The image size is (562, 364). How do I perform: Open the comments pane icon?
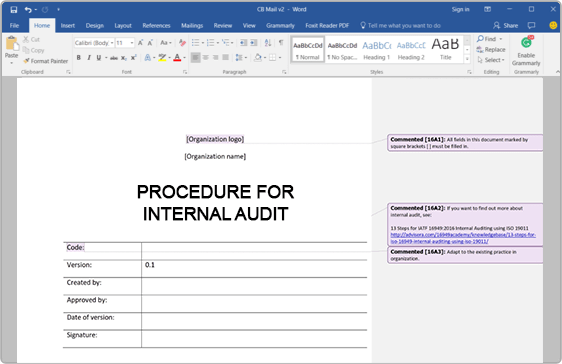pos(532,25)
